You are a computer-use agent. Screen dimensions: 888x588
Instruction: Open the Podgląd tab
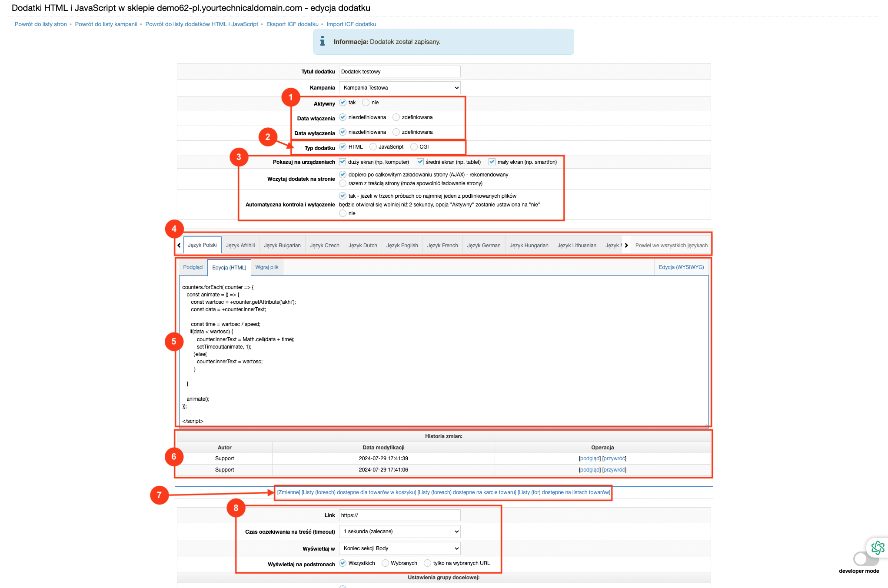coord(193,267)
